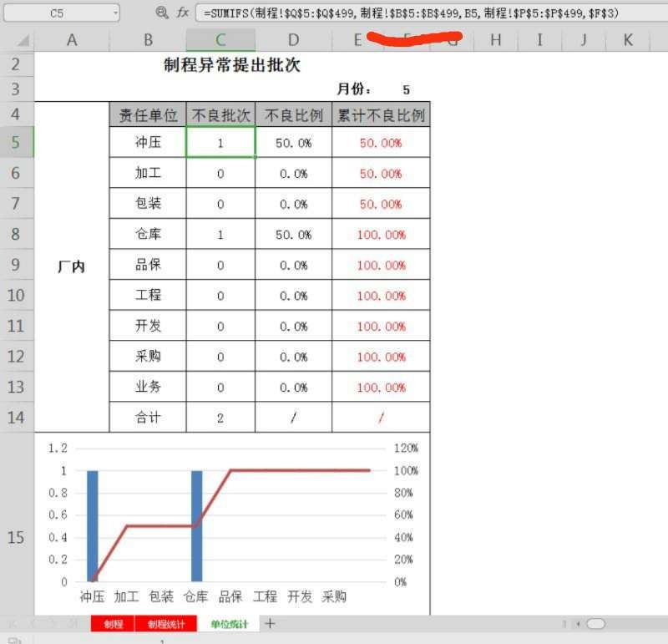The width and height of the screenshot is (668, 644).
Task: Click the left arrow of the horizontal scrollbar
Action: pos(578,624)
